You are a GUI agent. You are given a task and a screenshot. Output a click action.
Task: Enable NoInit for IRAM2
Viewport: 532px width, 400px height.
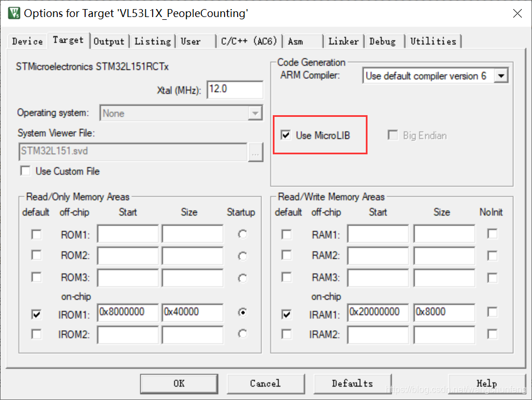click(x=492, y=334)
